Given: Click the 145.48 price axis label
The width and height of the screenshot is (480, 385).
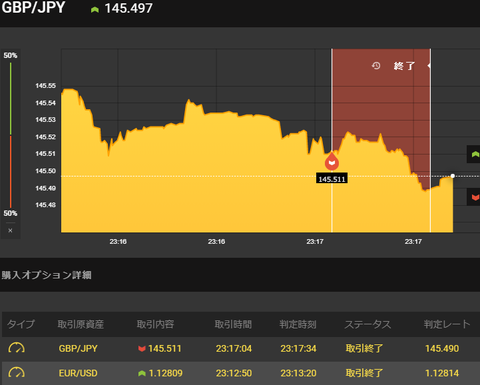Looking at the screenshot, I should (x=46, y=205).
